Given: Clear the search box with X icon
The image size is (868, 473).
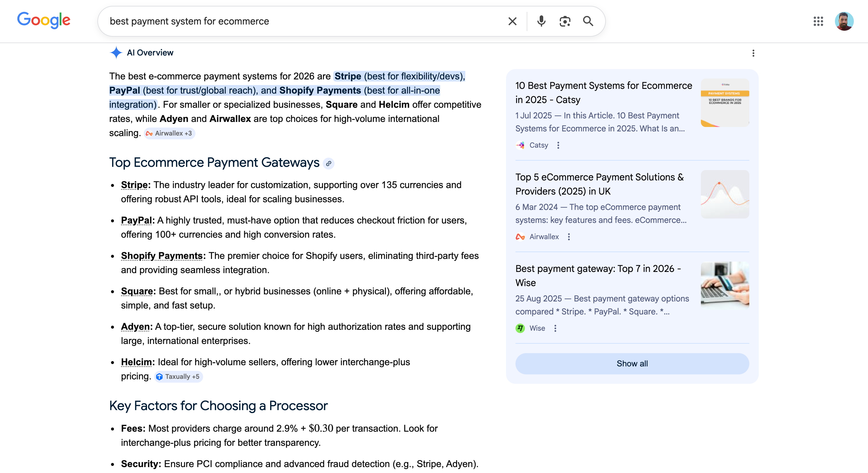Looking at the screenshot, I should [x=512, y=21].
